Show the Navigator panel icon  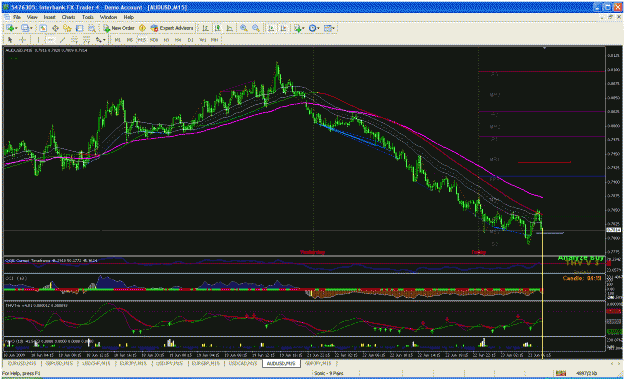pos(67,28)
